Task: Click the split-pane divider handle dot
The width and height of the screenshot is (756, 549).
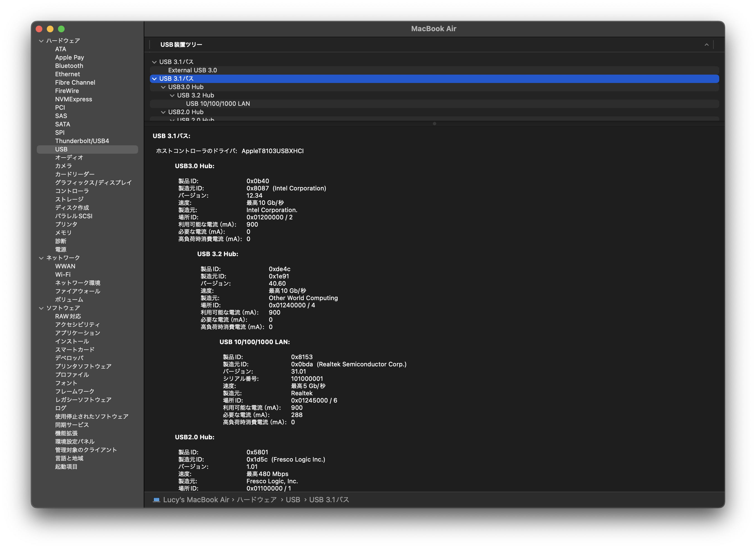Action: tap(434, 124)
